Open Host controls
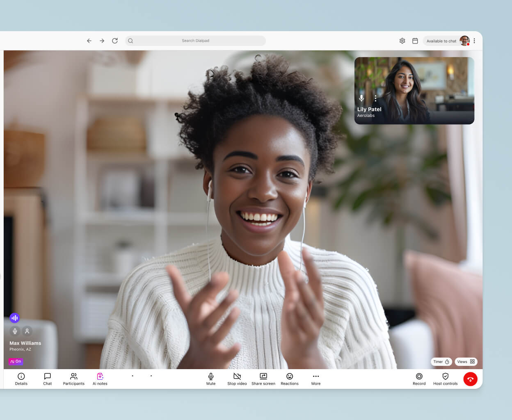 [x=445, y=379]
